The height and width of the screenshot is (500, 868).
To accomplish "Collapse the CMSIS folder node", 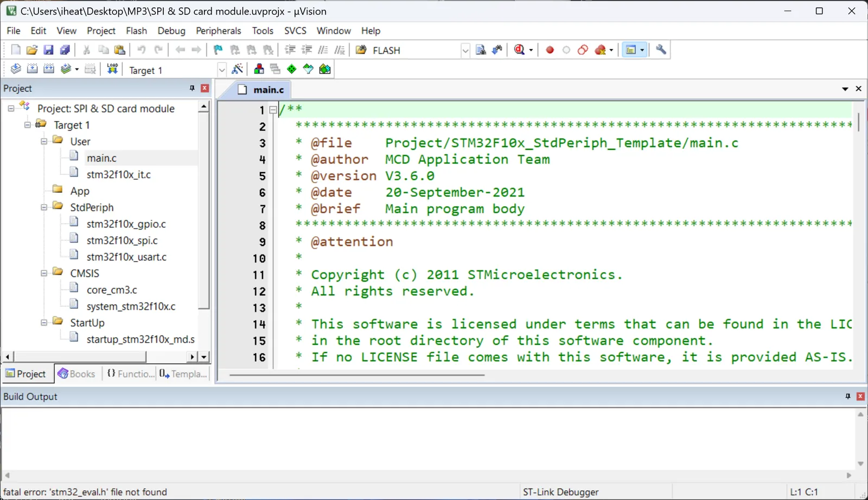I will 44,273.
